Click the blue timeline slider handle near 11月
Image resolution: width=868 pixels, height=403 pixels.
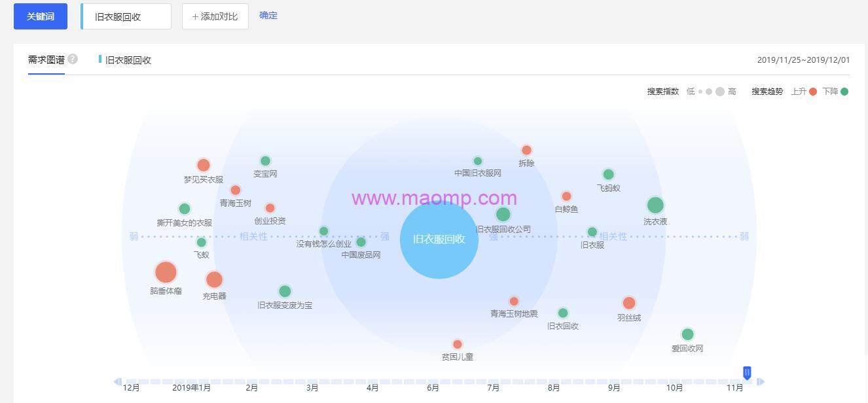tap(747, 372)
